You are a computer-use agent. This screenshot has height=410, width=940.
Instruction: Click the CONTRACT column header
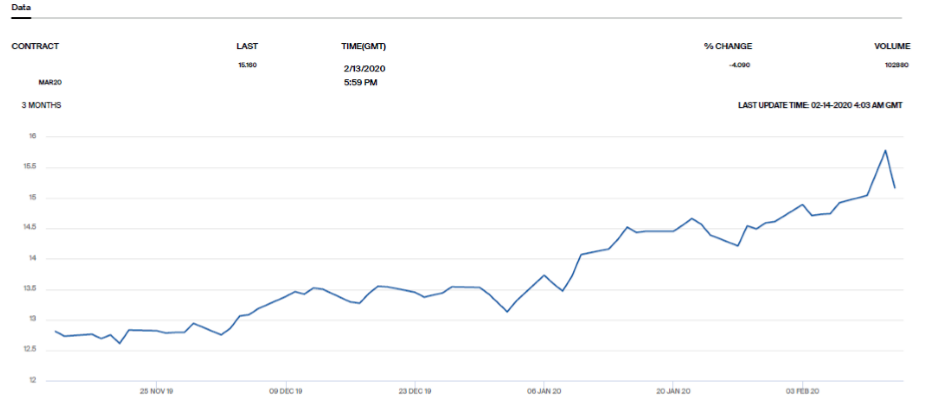(x=35, y=46)
